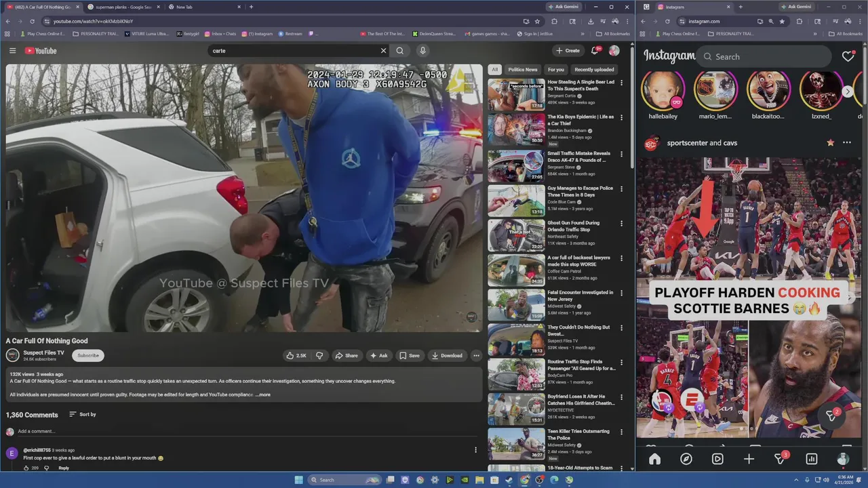The height and width of the screenshot is (488, 868).
Task: Click the star icon on sportscenter post
Action: click(830, 143)
